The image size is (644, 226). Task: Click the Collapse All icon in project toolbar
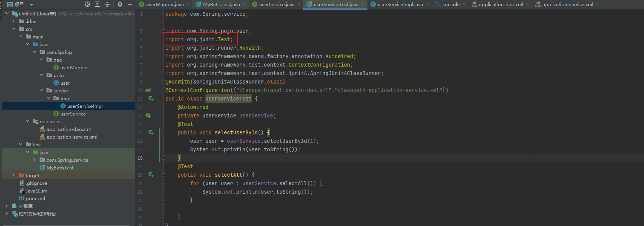point(107,4)
